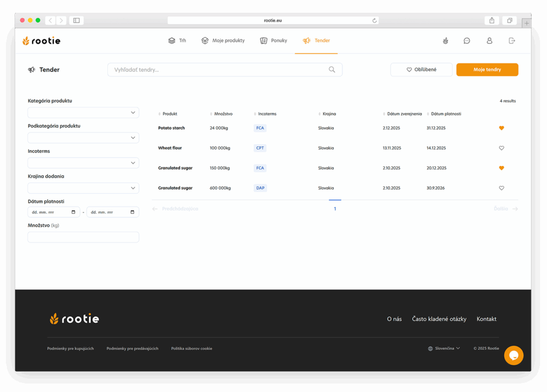547x392 pixels.
Task: Click the Množstvo (kg) input field
Action: point(83,237)
